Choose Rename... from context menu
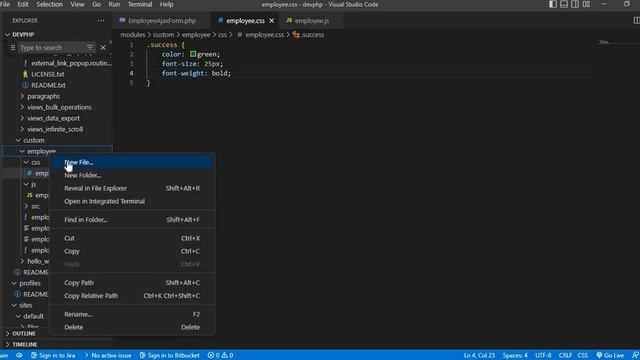The image size is (640, 360). pyautogui.click(x=132, y=314)
